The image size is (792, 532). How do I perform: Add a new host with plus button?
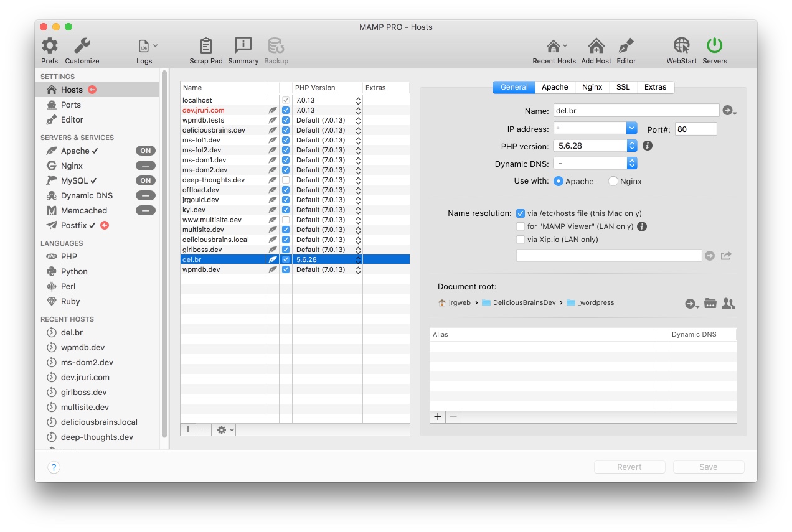click(x=188, y=429)
